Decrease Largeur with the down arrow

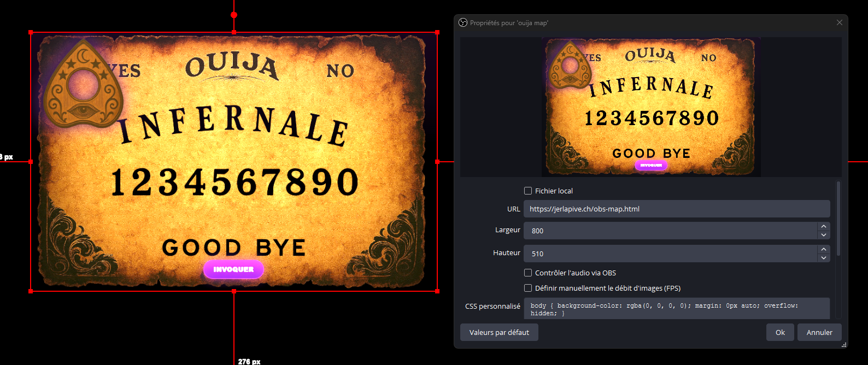click(x=824, y=235)
